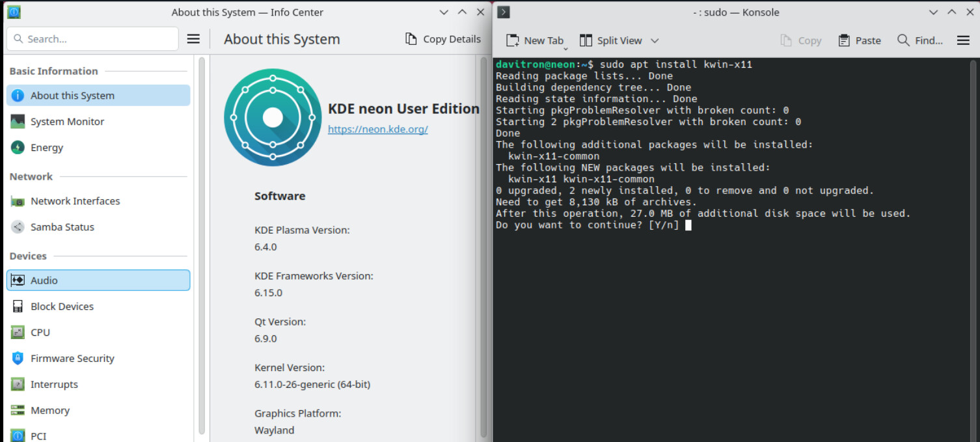Expand the Split View dropdown chevron

[655, 40]
